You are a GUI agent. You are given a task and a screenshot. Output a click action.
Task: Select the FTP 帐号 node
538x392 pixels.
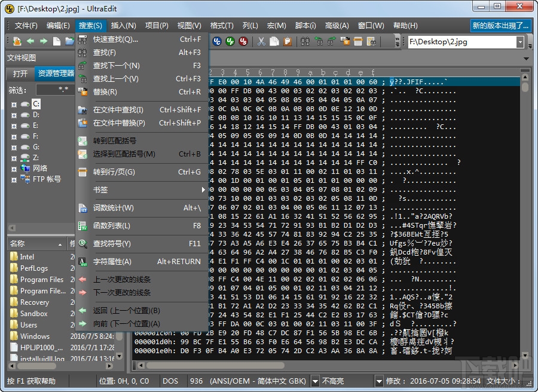coord(47,179)
